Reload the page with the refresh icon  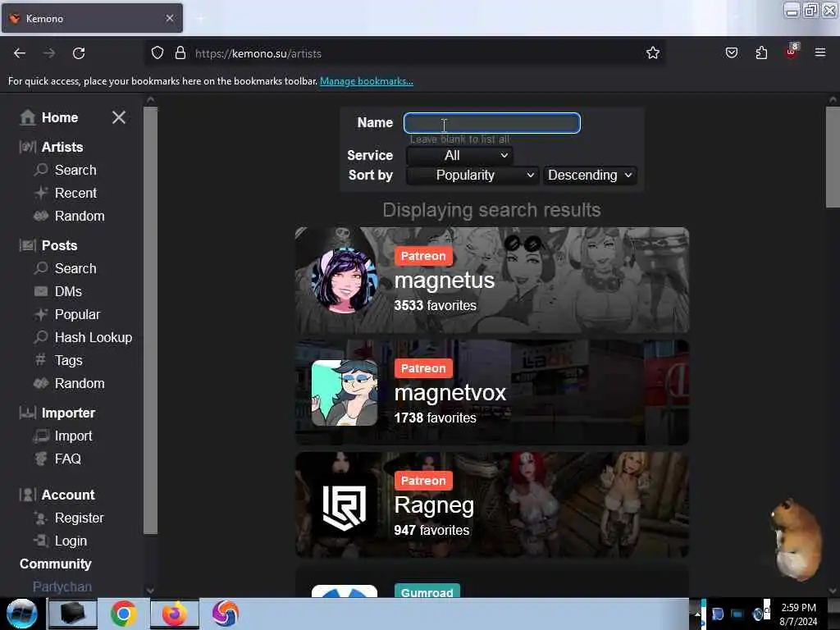coord(79,53)
